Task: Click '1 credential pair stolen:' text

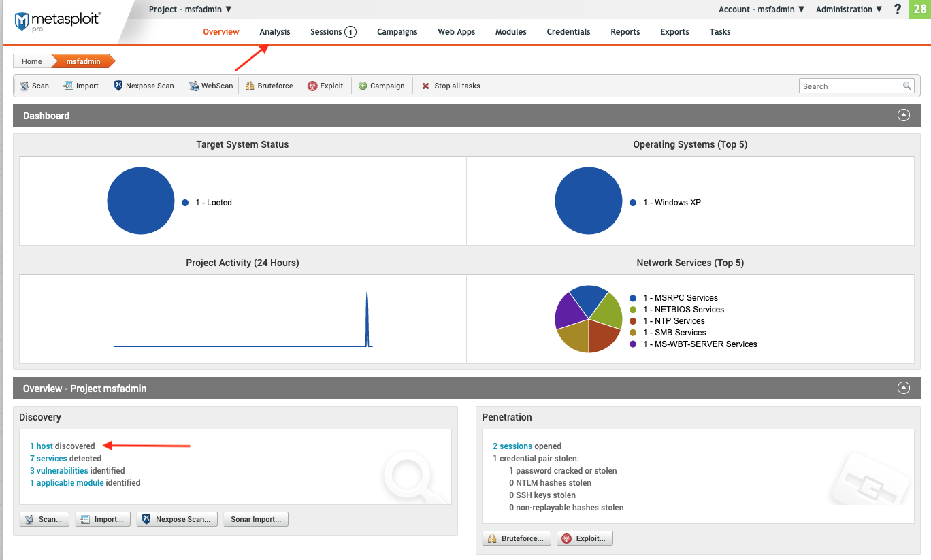Action: coord(536,459)
